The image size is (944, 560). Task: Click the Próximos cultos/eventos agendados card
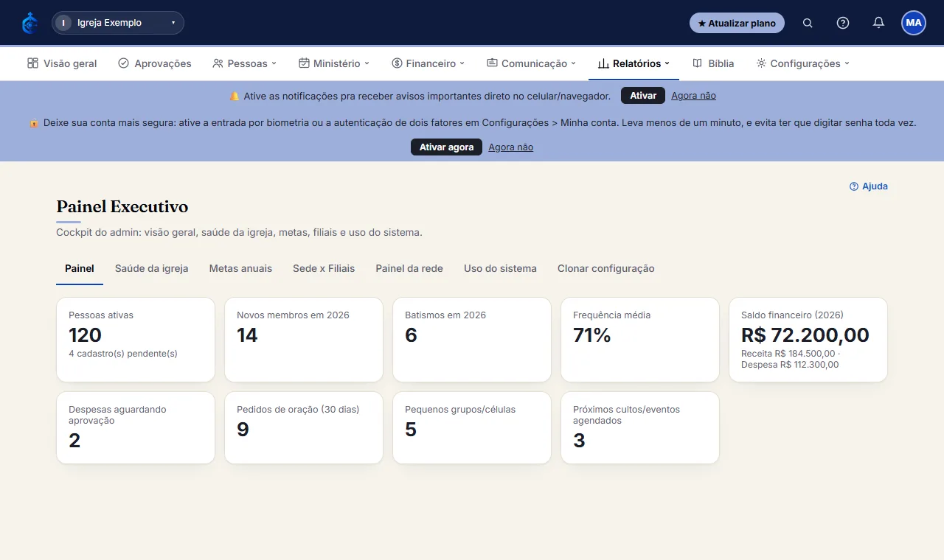point(640,427)
